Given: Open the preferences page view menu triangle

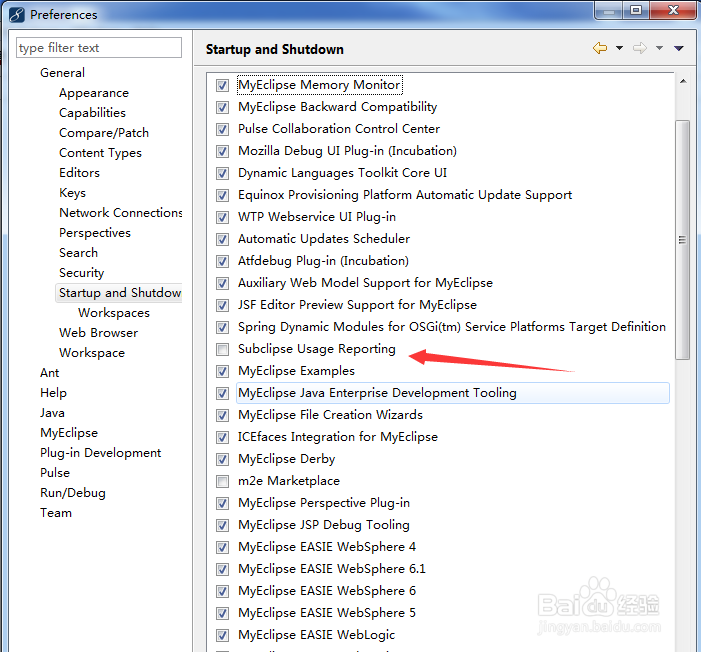Looking at the screenshot, I should pos(679,48).
